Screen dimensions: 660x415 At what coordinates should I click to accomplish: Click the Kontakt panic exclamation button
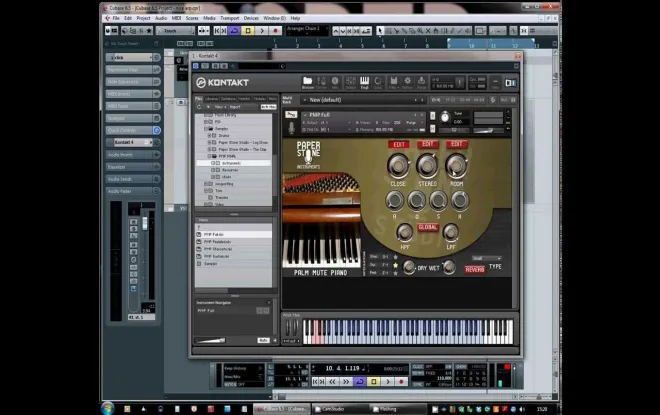pyautogui.click(x=460, y=82)
